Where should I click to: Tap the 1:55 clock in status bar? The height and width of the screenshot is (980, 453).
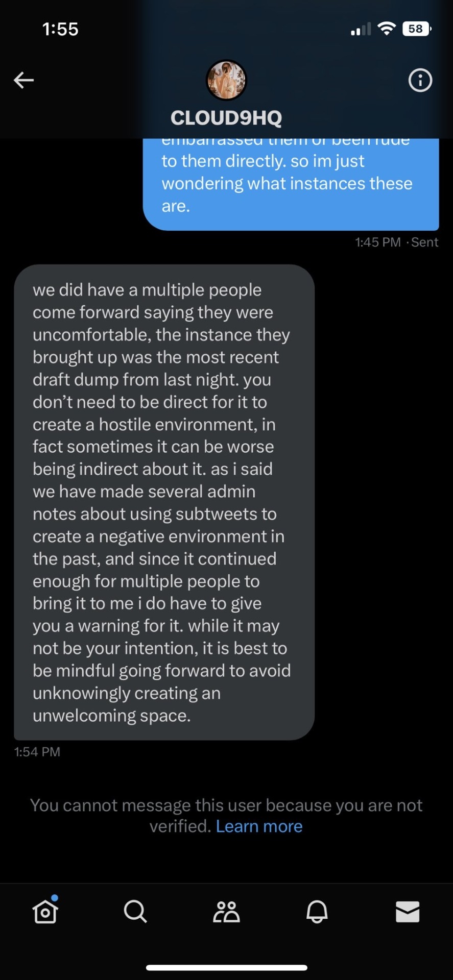(x=60, y=29)
